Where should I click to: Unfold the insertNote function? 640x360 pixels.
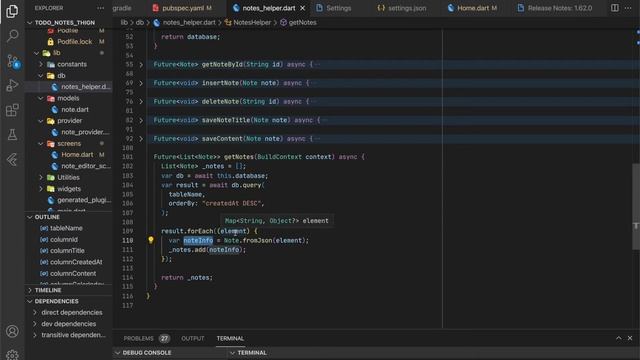[141, 83]
